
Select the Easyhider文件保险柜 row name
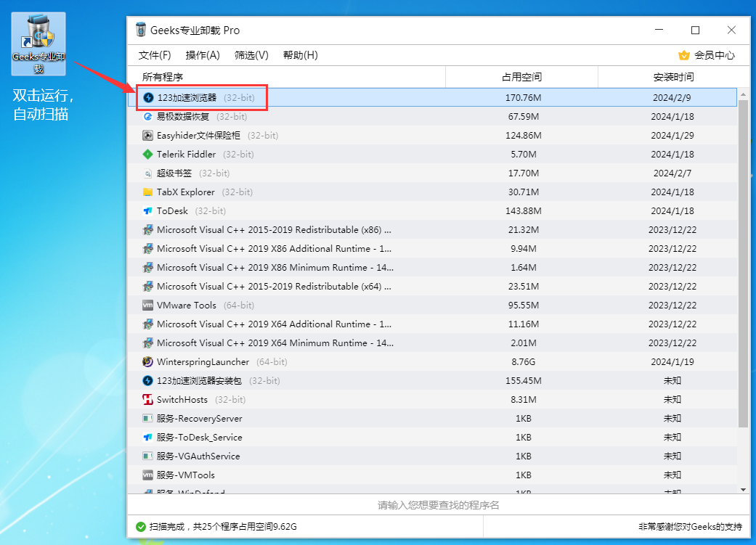click(x=198, y=136)
